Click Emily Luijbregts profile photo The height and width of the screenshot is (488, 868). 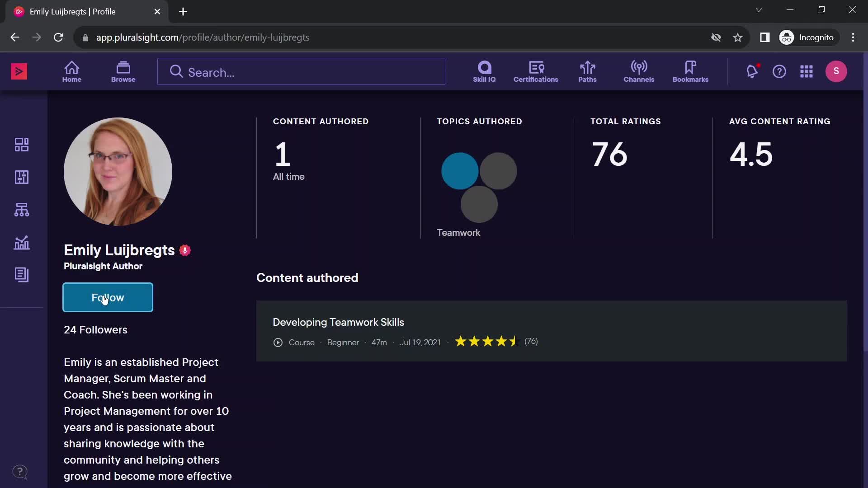(118, 172)
